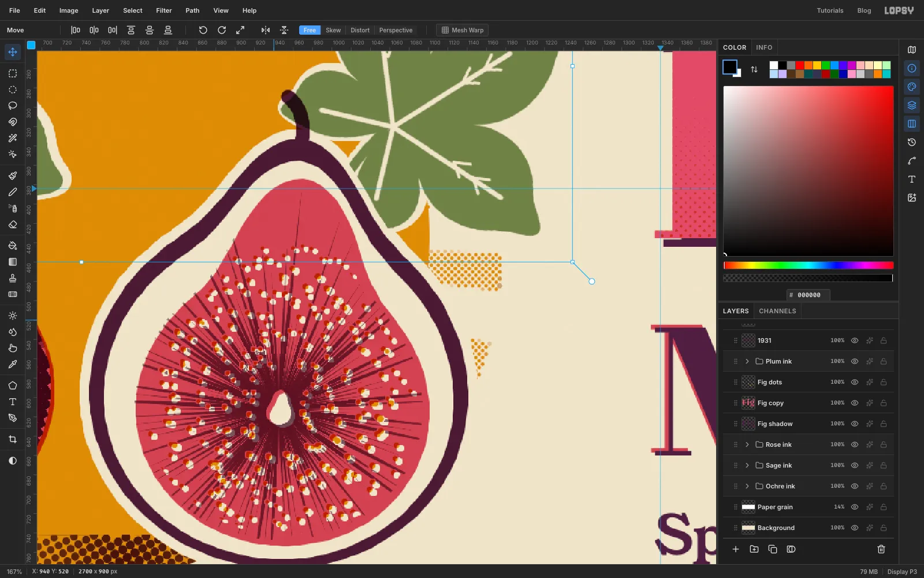Switch transform mode to Perspective

click(396, 30)
